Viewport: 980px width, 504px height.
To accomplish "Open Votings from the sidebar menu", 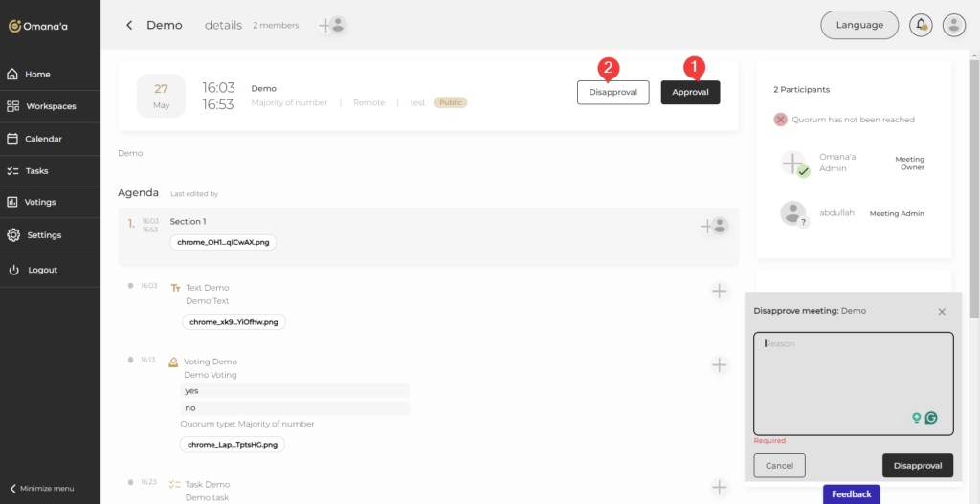I will pyautogui.click(x=40, y=203).
